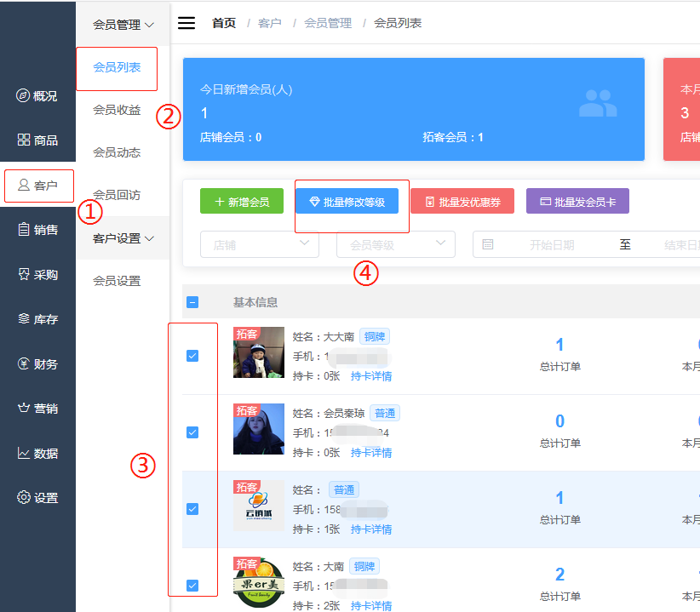Open the 店铺 filter dropdown
700x612 pixels.
(x=260, y=244)
